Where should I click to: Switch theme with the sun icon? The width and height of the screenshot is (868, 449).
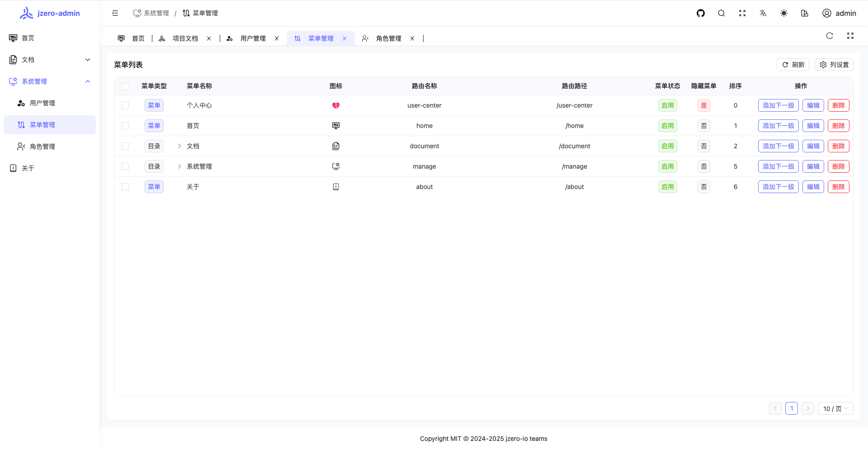pos(784,13)
